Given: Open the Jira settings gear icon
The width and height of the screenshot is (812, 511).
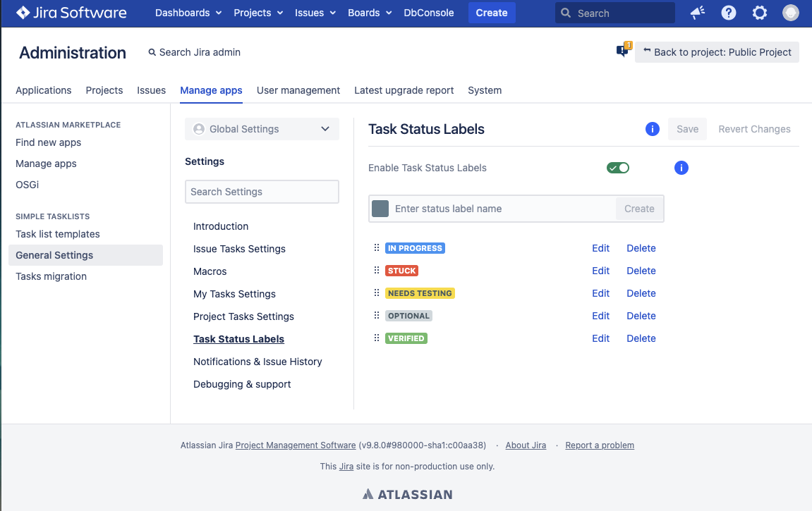Looking at the screenshot, I should point(759,13).
